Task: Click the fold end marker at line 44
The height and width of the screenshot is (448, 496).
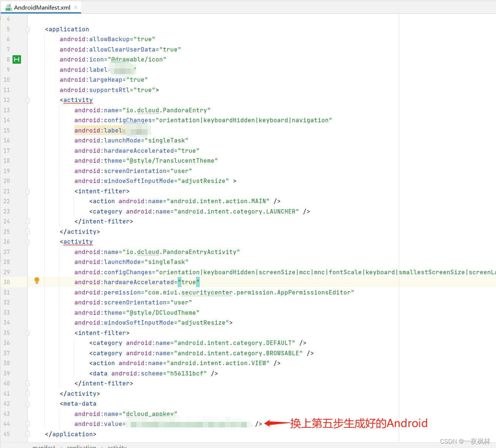Action: (x=28, y=424)
